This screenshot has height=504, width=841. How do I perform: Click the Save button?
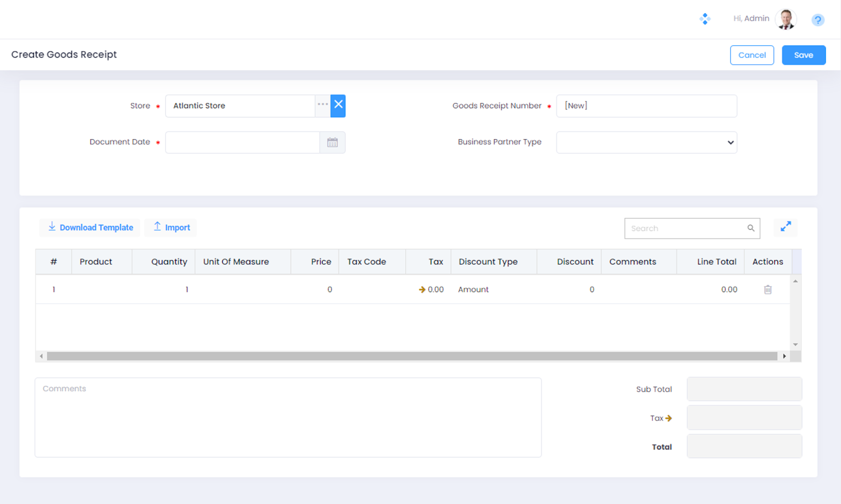tap(803, 55)
